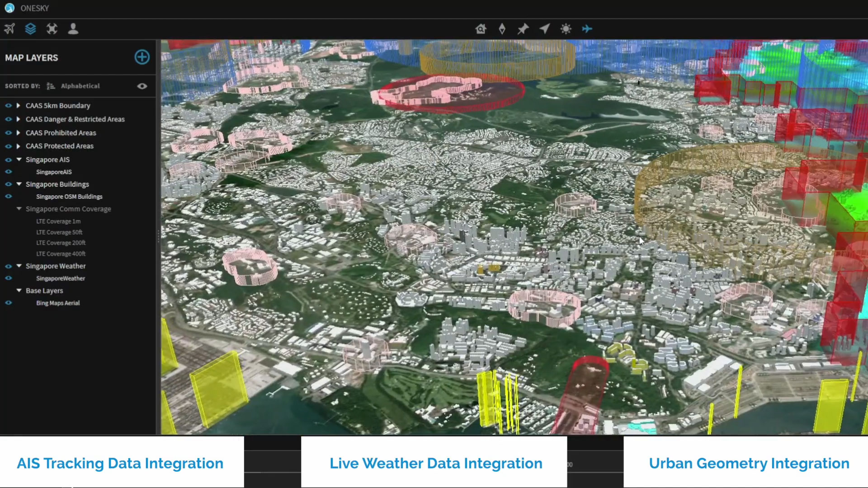Expand CAAS Danger & Restricted Areas group

click(18, 119)
